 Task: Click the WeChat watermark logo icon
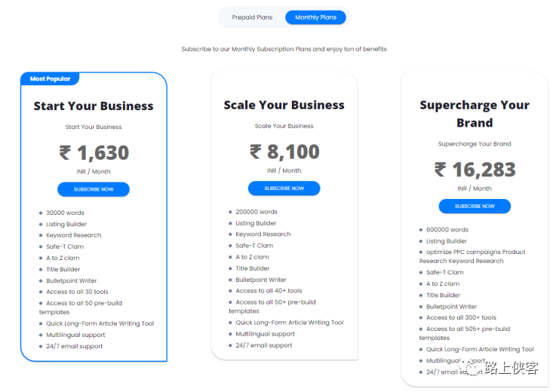click(x=474, y=368)
